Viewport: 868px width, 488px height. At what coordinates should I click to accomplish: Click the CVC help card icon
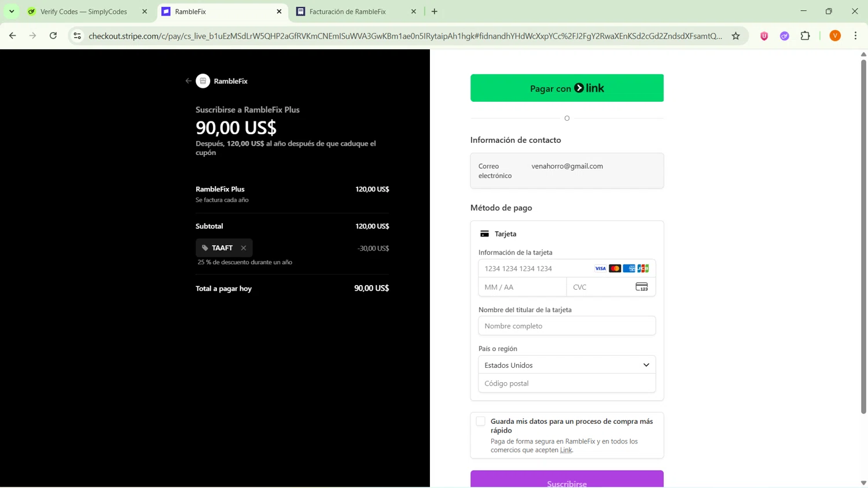tap(642, 287)
